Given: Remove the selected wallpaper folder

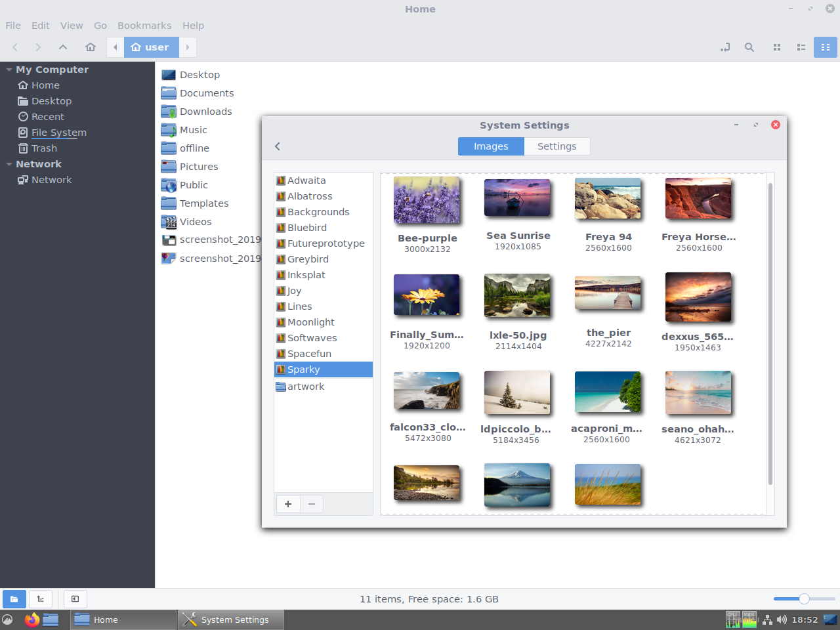Looking at the screenshot, I should click(x=312, y=504).
